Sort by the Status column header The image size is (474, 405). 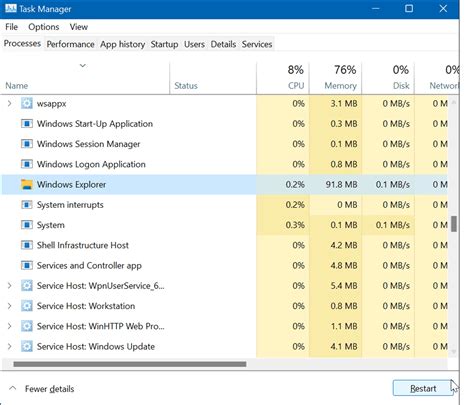213,78
